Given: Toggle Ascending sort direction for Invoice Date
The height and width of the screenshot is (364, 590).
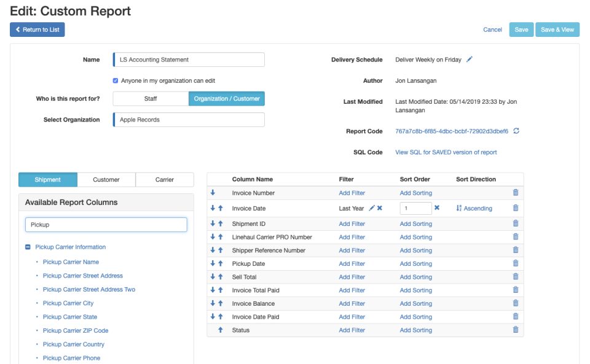Looking at the screenshot, I should [474, 208].
